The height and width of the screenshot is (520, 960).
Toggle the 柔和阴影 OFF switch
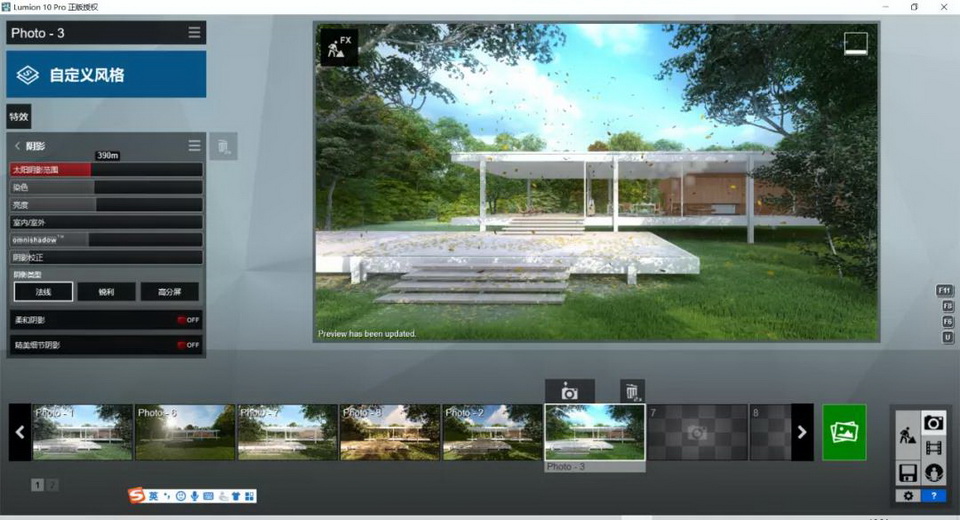pyautogui.click(x=188, y=320)
